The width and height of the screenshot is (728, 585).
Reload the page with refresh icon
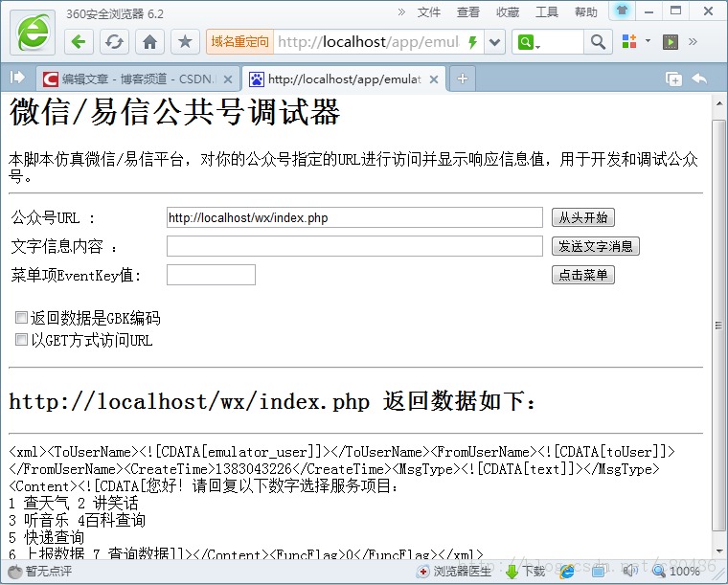(114, 42)
